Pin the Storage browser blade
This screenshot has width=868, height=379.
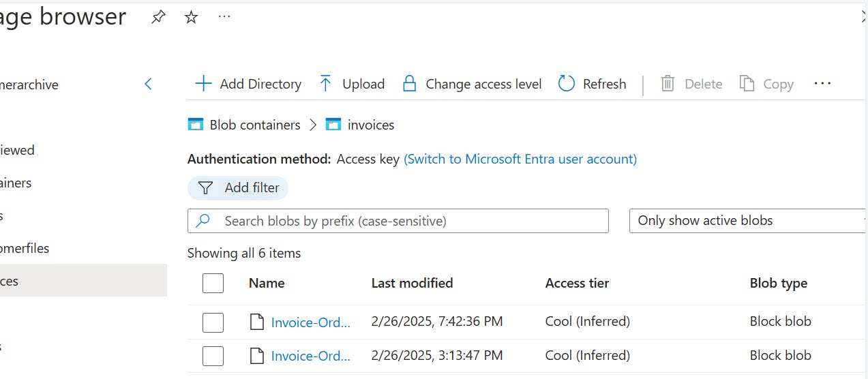coord(158,18)
